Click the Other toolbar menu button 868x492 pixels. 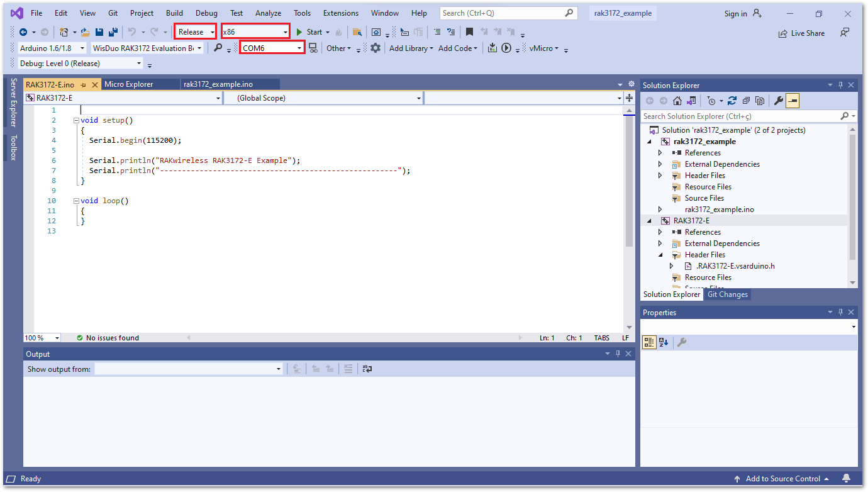point(338,48)
